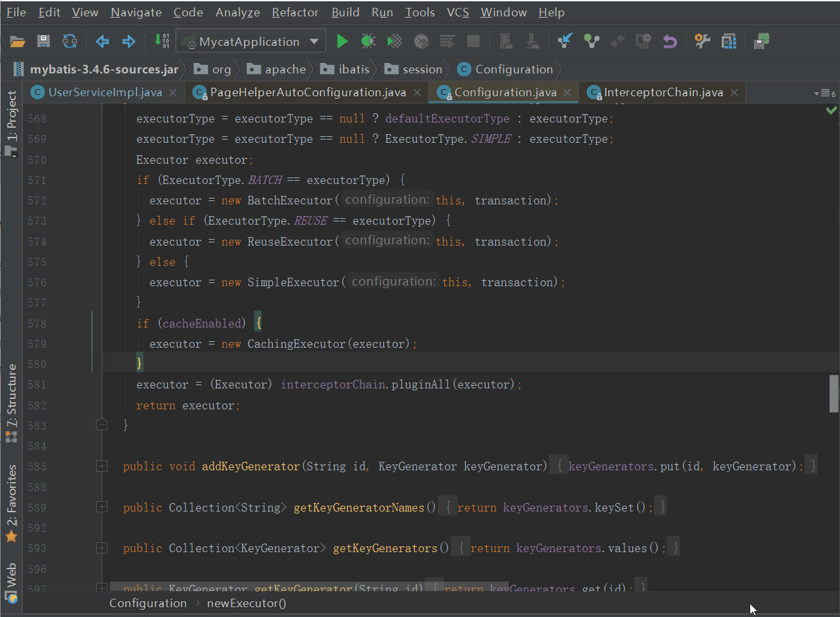Run with coverage icon in toolbar
Image resolution: width=840 pixels, height=617 pixels.
(394, 42)
